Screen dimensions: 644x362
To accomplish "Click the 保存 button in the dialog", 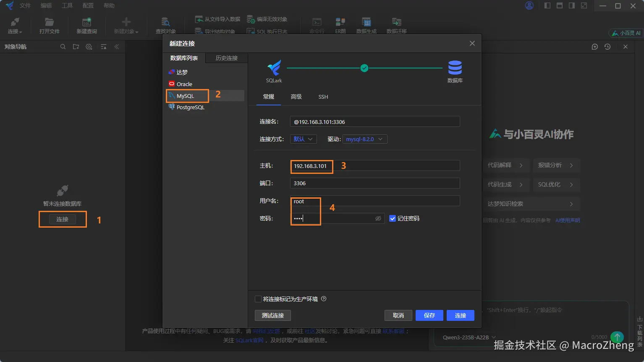I will click(429, 315).
